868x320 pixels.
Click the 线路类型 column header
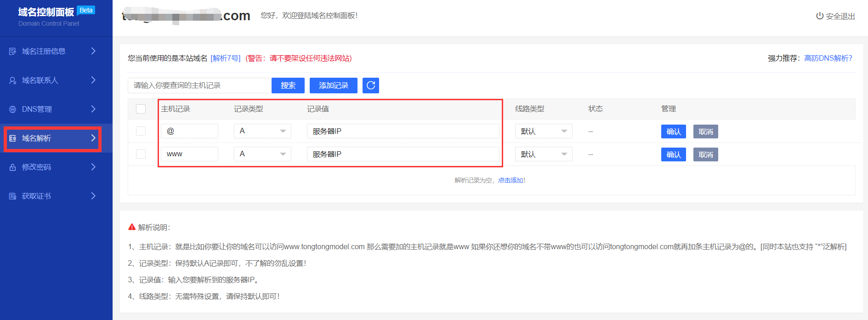coord(530,109)
